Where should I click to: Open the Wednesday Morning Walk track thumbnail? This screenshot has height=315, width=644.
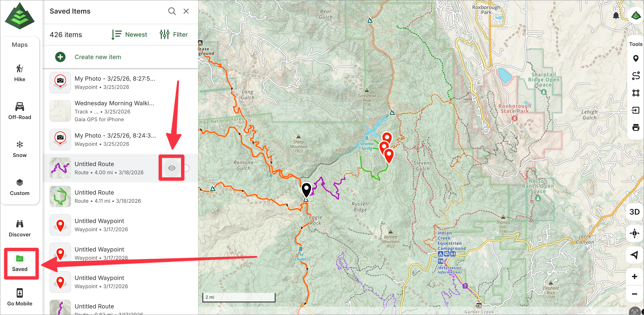[x=60, y=111]
